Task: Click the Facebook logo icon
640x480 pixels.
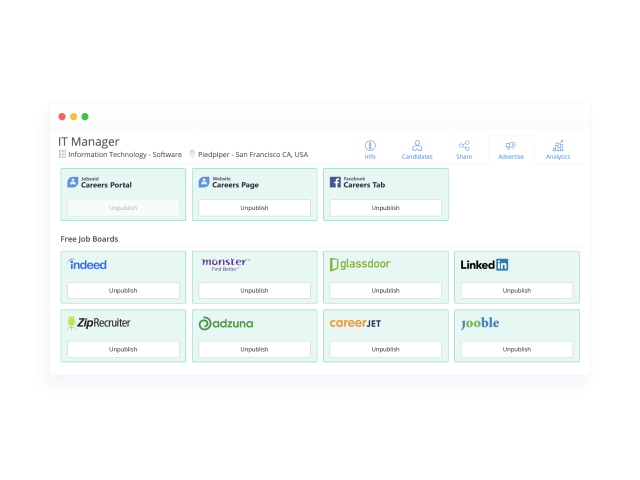Action: 335,182
